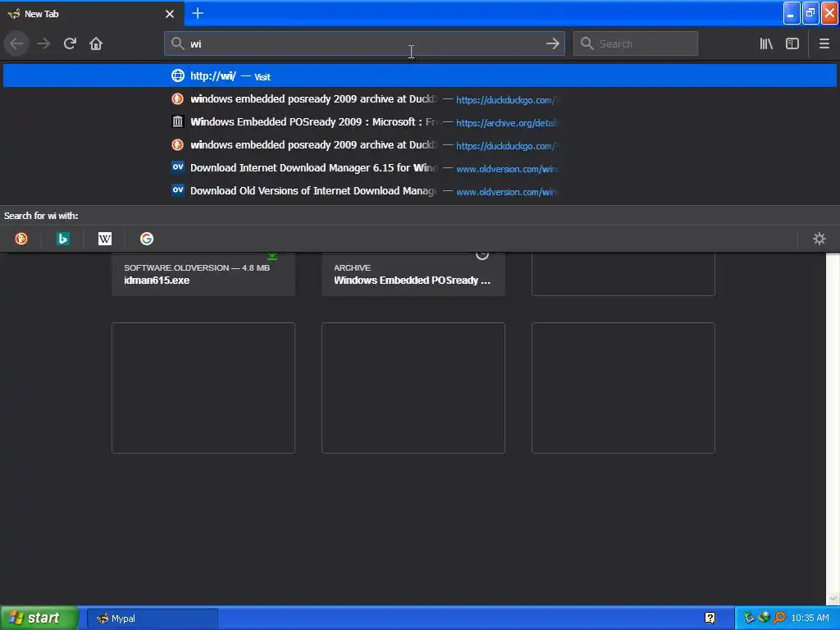
Task: Open Windows Embedded POSready archive card
Action: point(413,274)
